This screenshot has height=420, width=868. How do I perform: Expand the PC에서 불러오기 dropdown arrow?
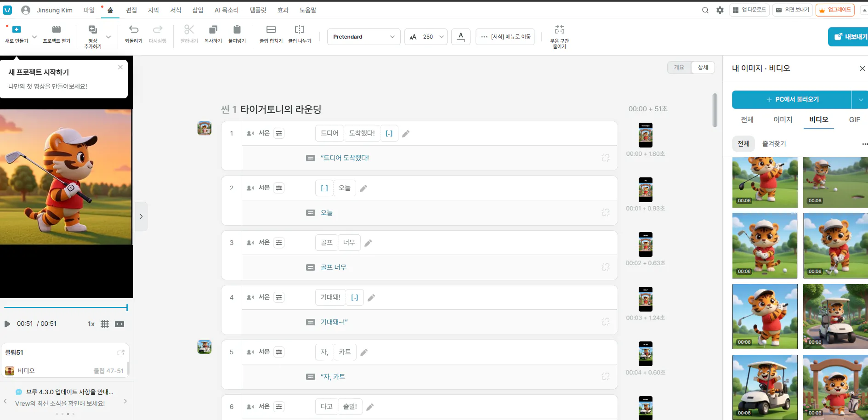pos(860,99)
